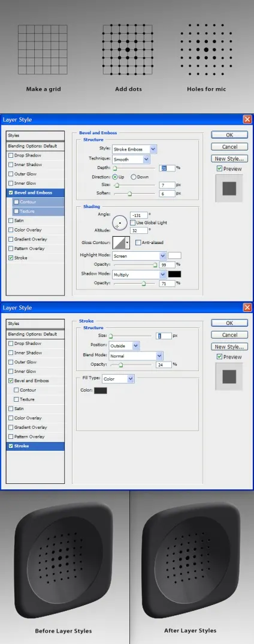This screenshot has width=254, height=644.
Task: Click the Stroke preview thumbnail square
Action: (x=229, y=377)
